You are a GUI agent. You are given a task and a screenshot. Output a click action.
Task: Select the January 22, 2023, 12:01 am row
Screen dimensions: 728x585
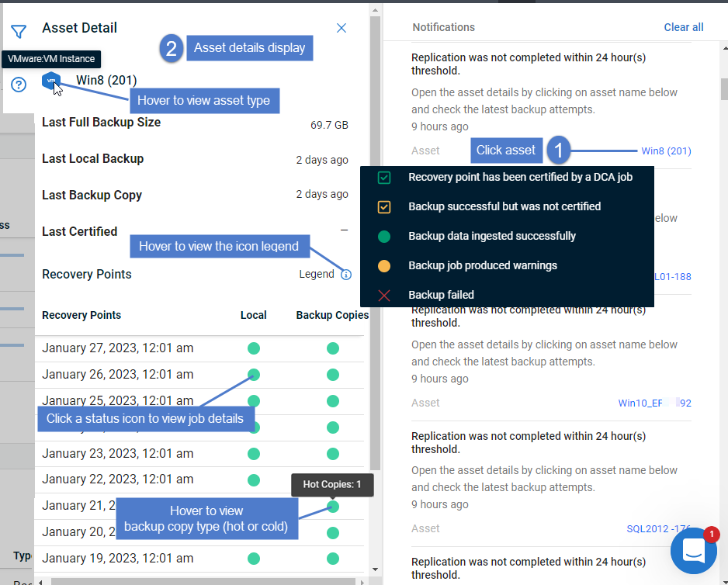[x=199, y=479]
